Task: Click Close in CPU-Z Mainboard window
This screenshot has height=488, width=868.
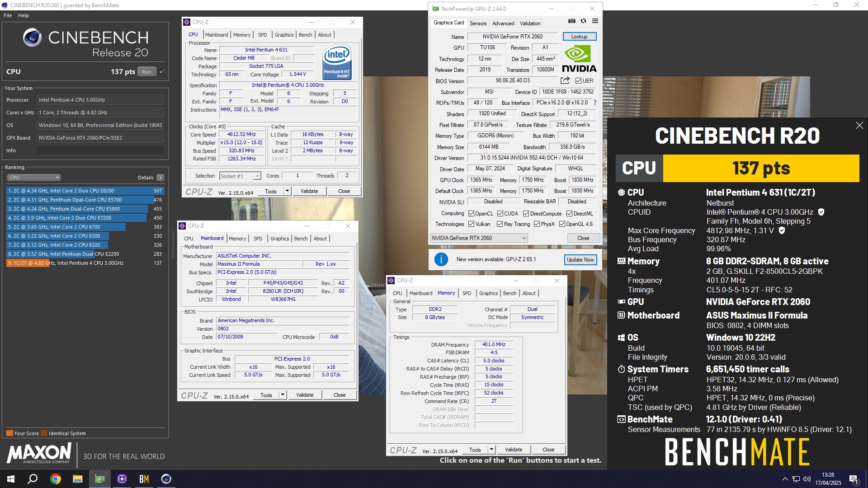Action: click(x=340, y=395)
